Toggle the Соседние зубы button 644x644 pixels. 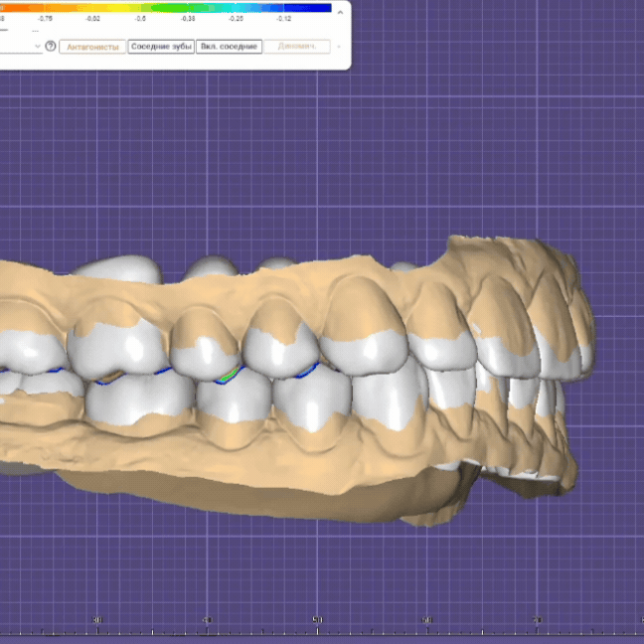tap(161, 47)
